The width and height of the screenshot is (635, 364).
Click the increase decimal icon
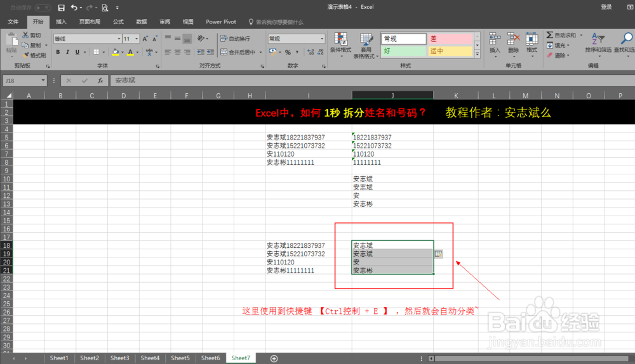[x=311, y=52]
